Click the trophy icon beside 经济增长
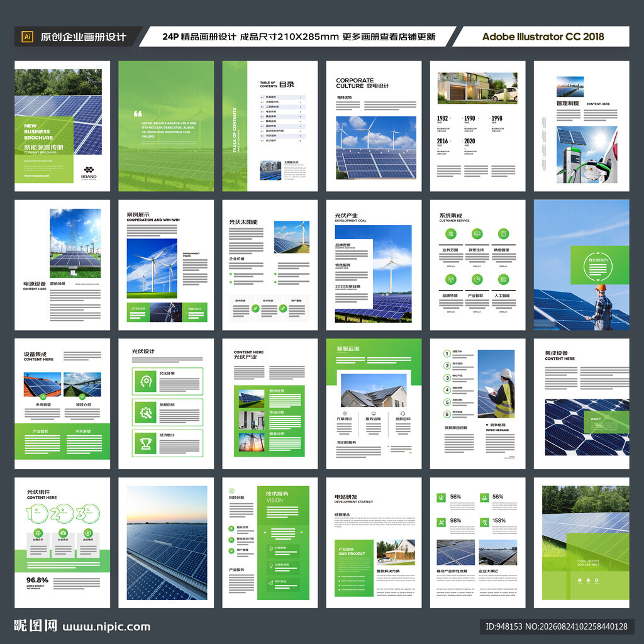Viewport: 644px width, 644px height. 146,443
